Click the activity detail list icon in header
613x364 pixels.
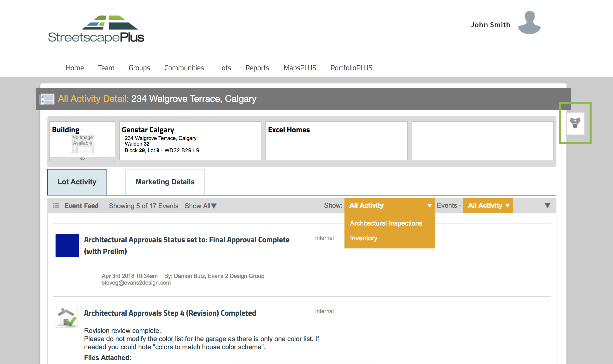tap(47, 99)
